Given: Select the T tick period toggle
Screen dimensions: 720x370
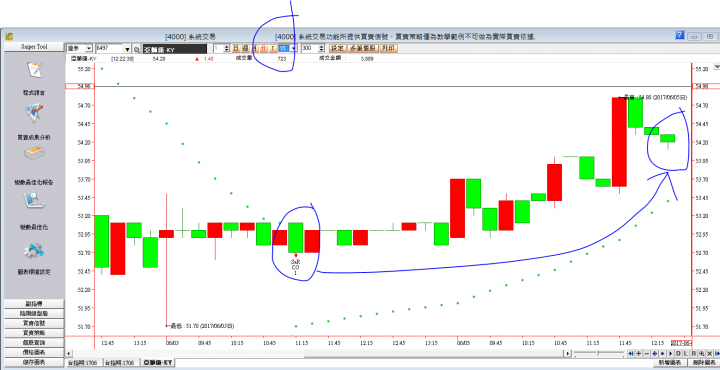Looking at the screenshot, I should pos(273,49).
